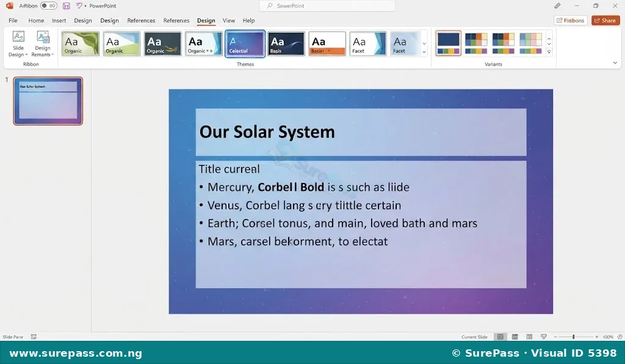Select the underlined active Design tab

point(206,20)
